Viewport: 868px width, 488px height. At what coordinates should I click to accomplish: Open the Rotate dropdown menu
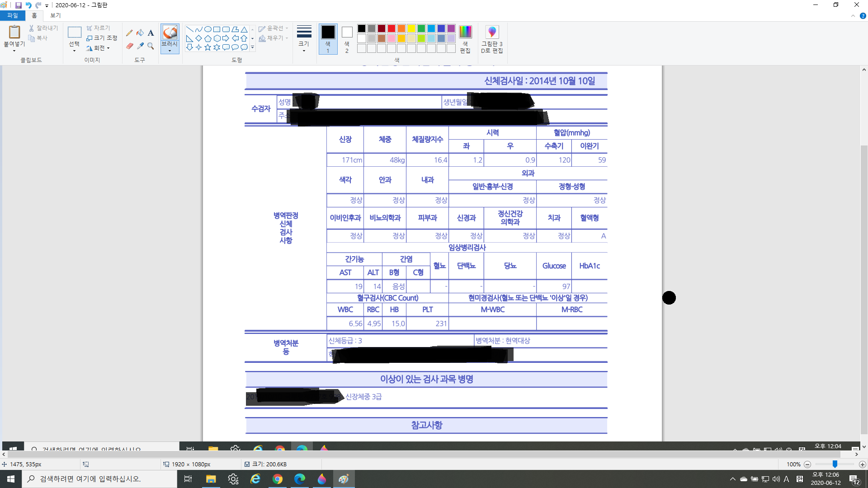99,48
